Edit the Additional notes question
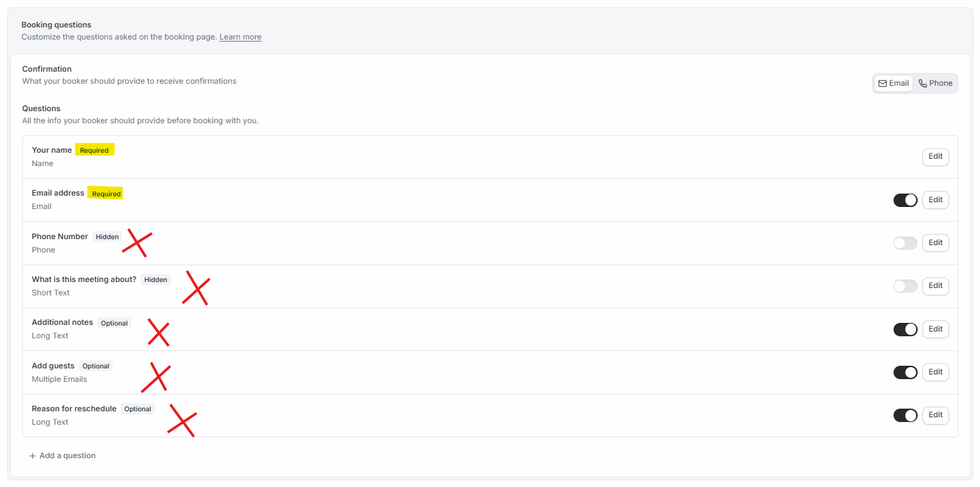This screenshot has height=487, width=980. point(935,329)
